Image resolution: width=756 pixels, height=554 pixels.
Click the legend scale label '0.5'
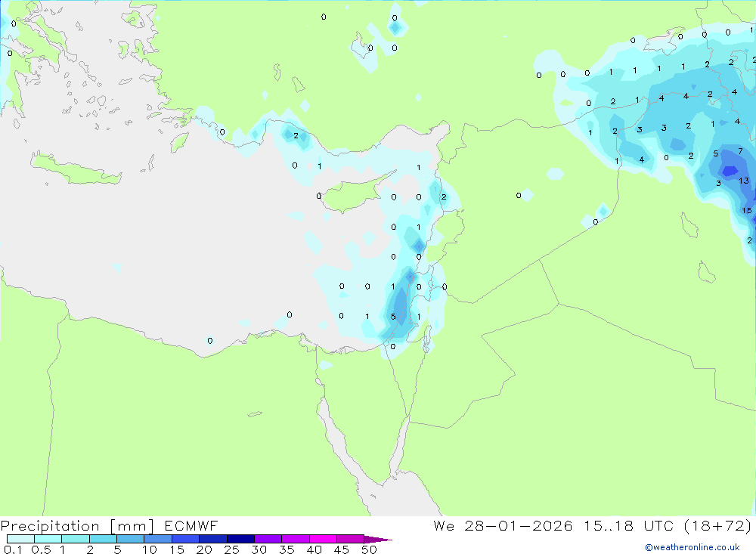[41, 549]
